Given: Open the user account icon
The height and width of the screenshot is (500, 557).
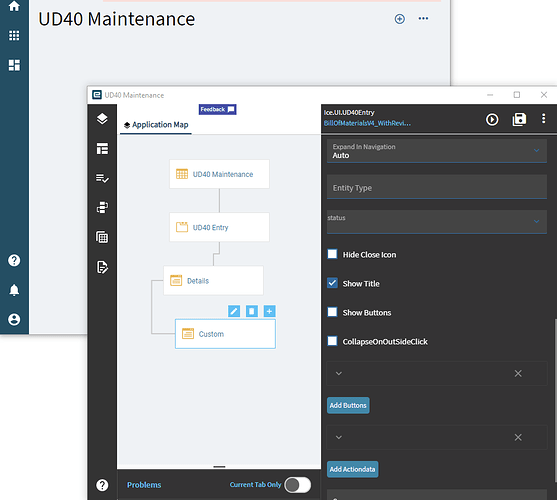Looking at the screenshot, I should point(14,319).
